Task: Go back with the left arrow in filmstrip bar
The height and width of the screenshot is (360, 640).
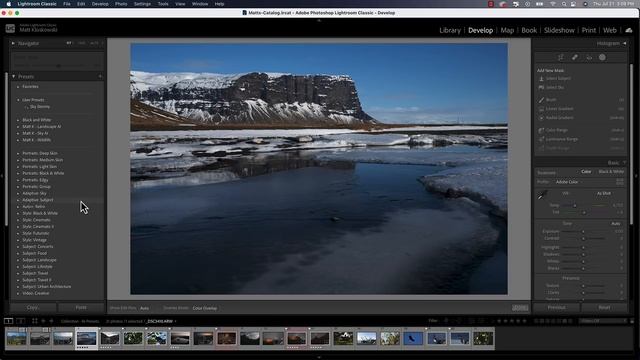Action: tap(43, 321)
